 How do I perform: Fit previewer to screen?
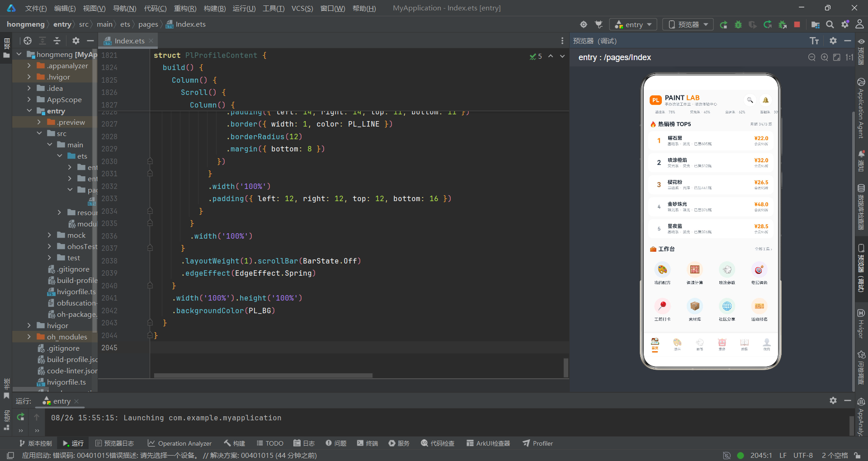tap(837, 57)
